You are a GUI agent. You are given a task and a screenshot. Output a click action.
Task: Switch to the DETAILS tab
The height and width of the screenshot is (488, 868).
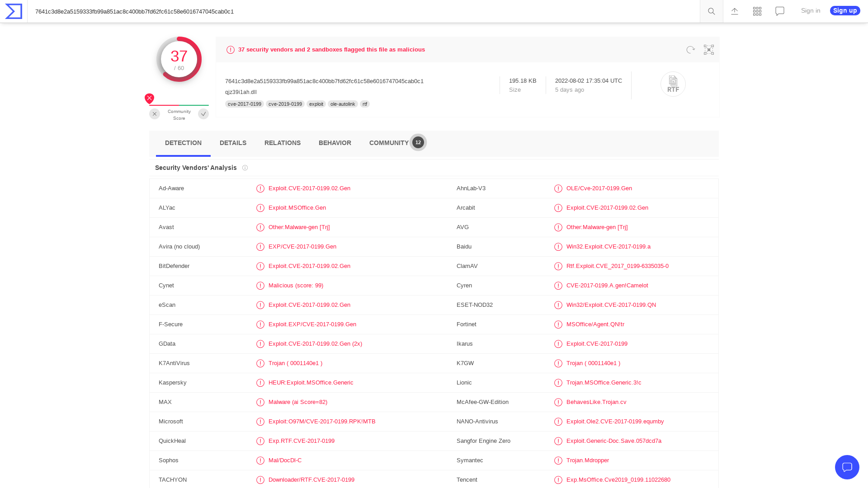pos(233,143)
